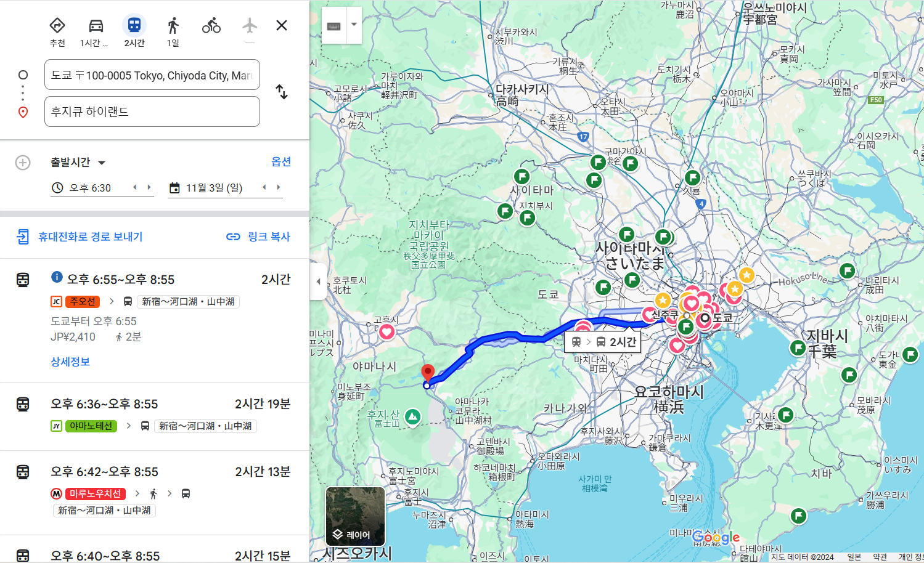Select the 오후 6:42~오후 8:55 route
The height and width of the screenshot is (563, 924).
click(154, 493)
